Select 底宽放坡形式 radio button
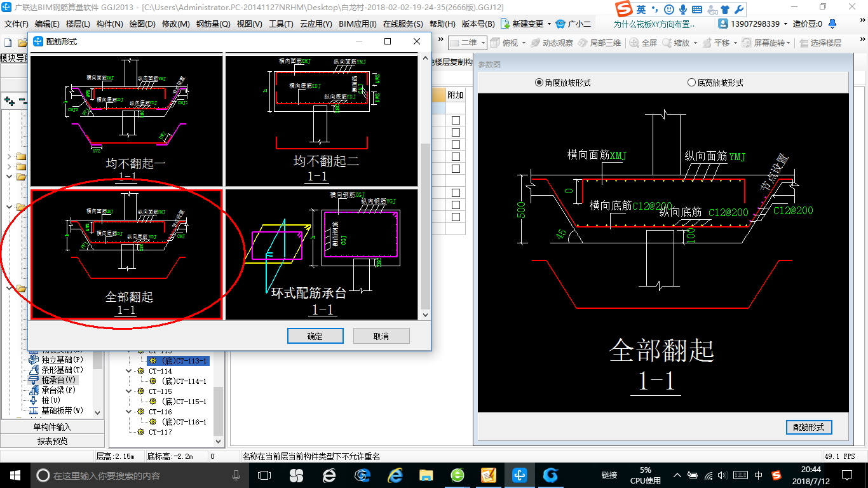The width and height of the screenshot is (868, 488). point(692,83)
